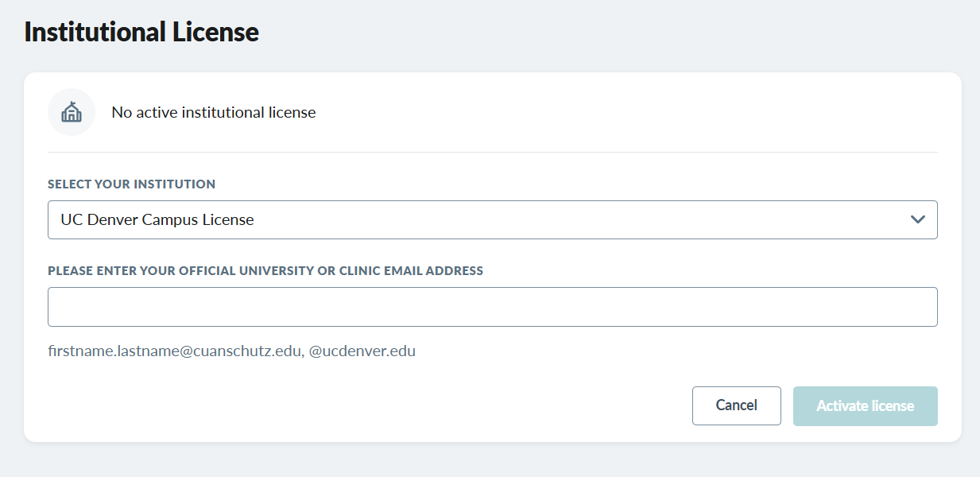The height and width of the screenshot is (477, 980).
Task: Click the @ucdenver.edu domain hint
Action: 362,351
